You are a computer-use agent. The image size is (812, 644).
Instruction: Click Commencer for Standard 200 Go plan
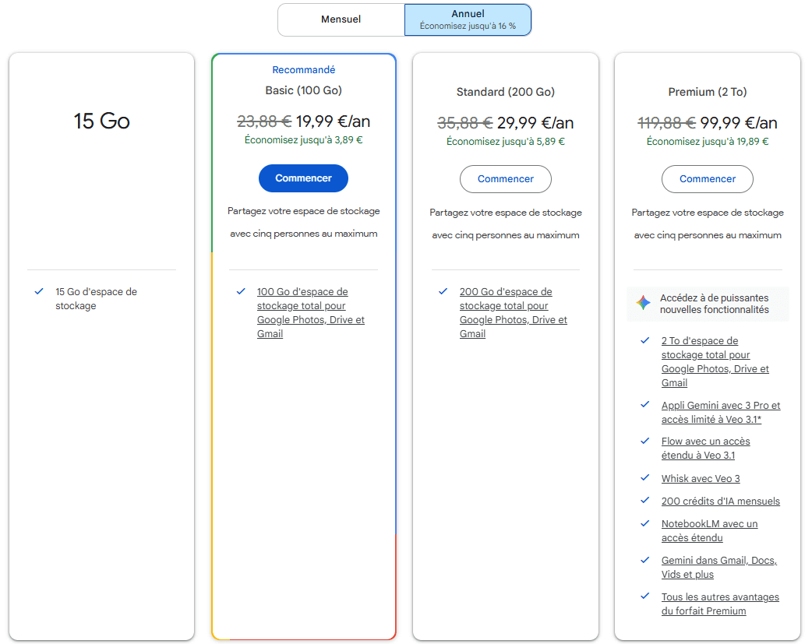(x=506, y=179)
